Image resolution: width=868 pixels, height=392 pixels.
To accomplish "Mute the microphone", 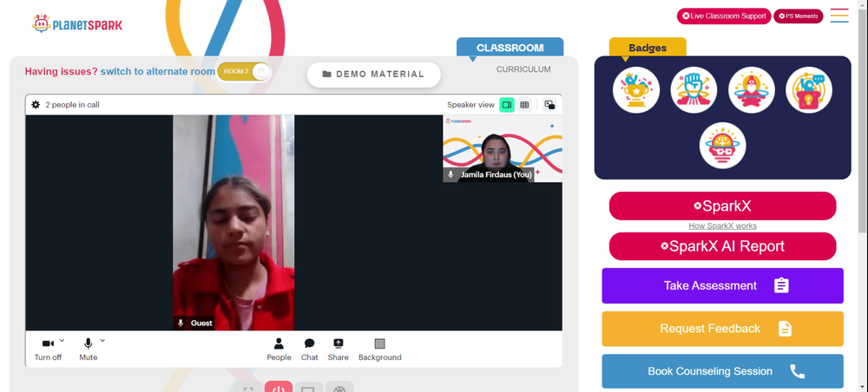I will pyautogui.click(x=88, y=350).
